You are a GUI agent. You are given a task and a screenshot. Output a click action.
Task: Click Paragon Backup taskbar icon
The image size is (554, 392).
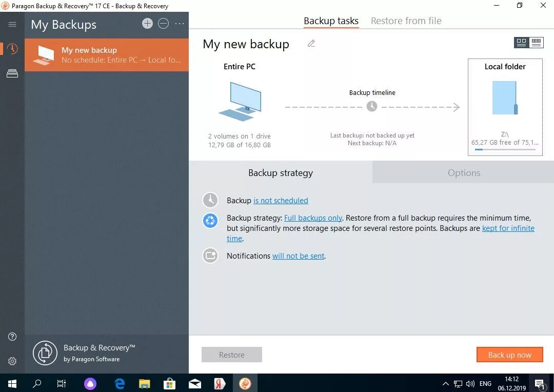[x=245, y=383]
